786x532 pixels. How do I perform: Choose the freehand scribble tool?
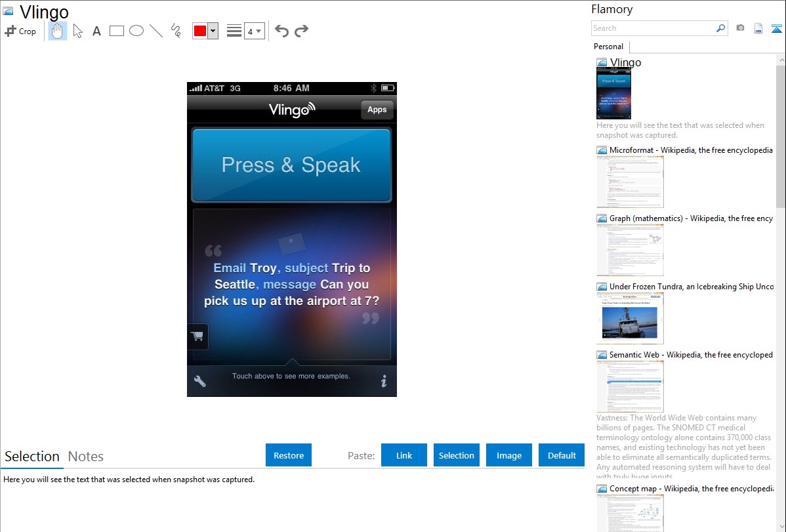[x=176, y=31]
